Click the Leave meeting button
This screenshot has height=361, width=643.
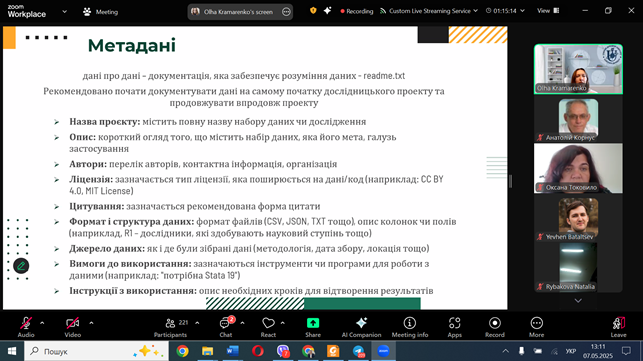(618, 327)
